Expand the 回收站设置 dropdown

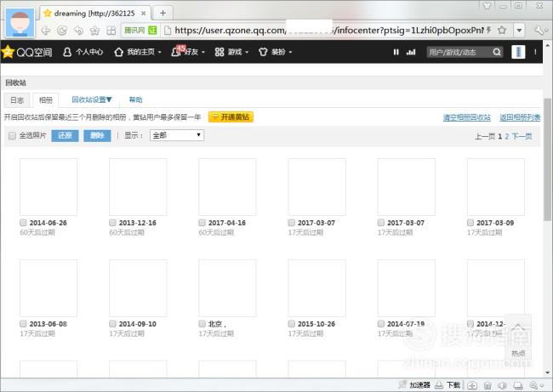coord(92,99)
